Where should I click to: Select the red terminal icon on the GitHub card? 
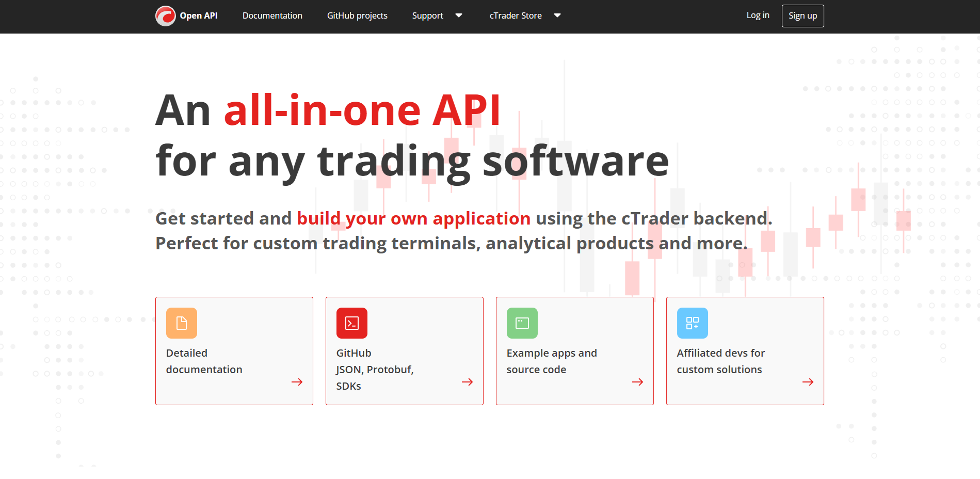tap(351, 323)
